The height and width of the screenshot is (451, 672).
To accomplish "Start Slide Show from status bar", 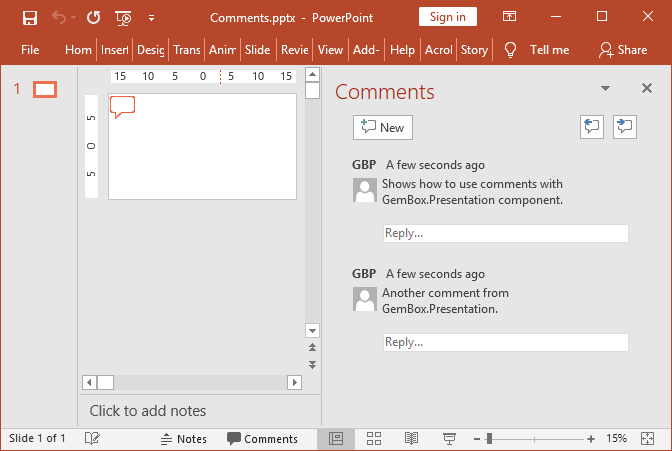I will tap(449, 438).
